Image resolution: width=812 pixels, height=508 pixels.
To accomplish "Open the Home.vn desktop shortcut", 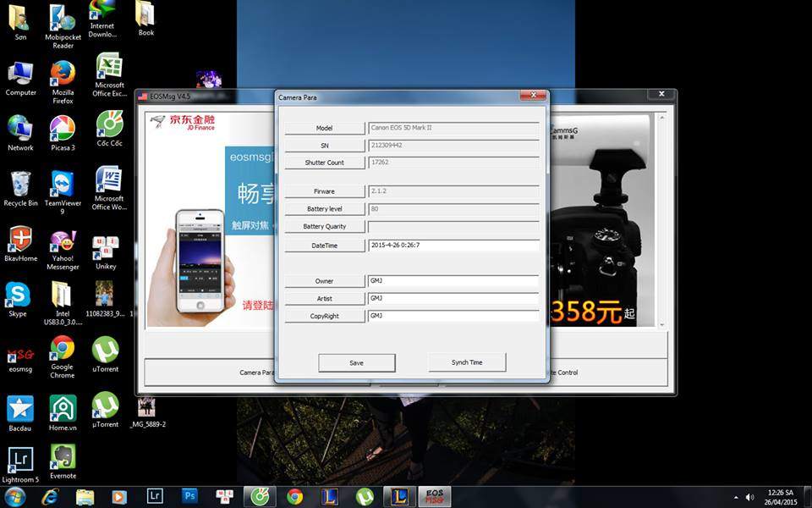I will (x=63, y=413).
